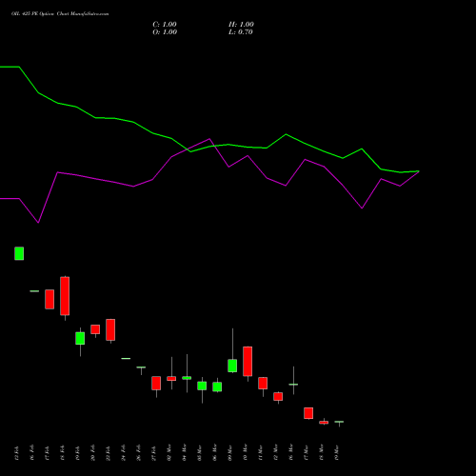Click the high value H: 1.00
The height and width of the screenshot is (476, 476).
point(241,25)
